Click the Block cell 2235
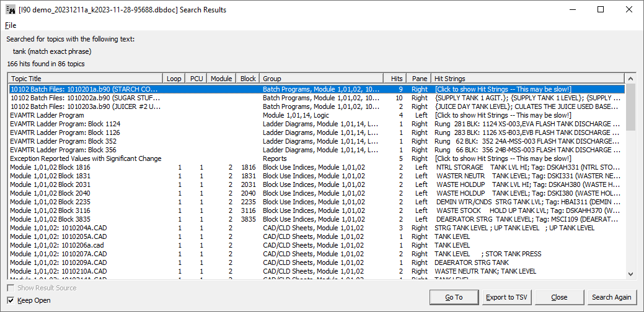Image resolution: width=644 pixels, height=312 pixels. (249, 202)
